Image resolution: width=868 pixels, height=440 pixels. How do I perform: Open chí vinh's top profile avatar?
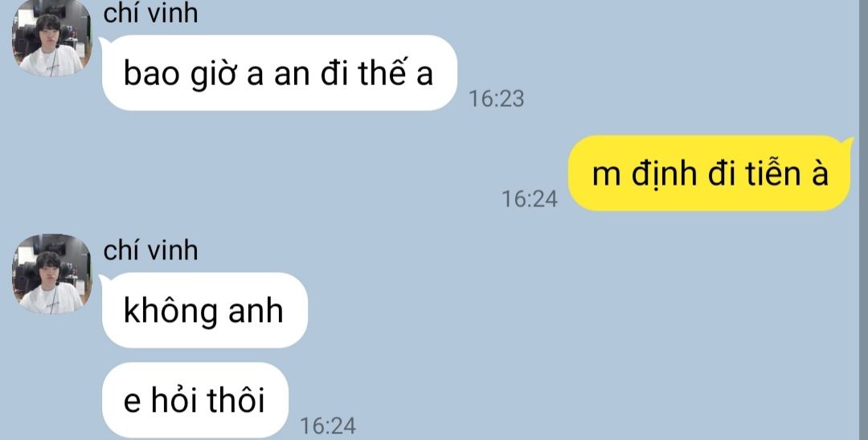coord(51,39)
